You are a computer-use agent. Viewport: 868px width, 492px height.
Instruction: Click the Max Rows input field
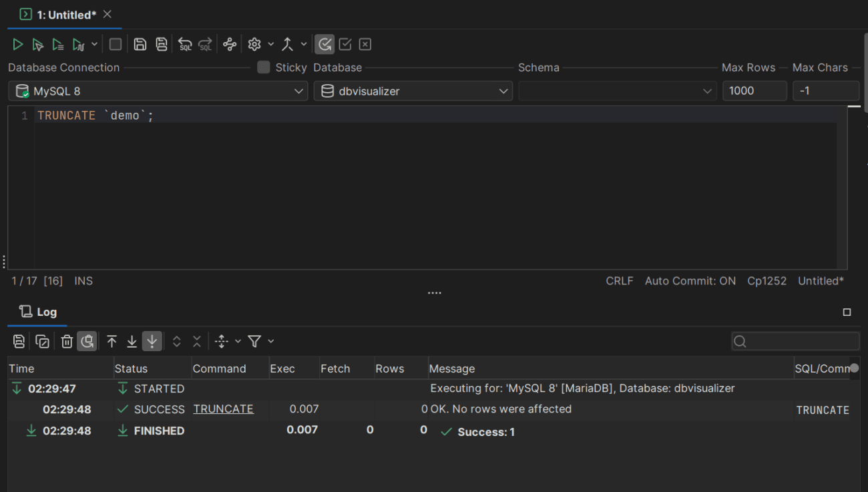(x=754, y=91)
